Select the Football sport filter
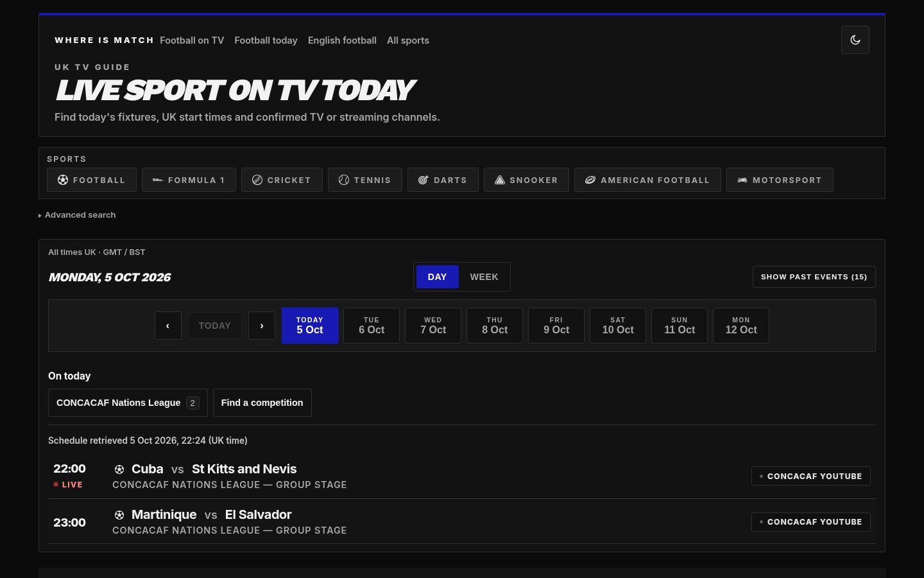Image resolution: width=924 pixels, height=578 pixels. point(91,180)
